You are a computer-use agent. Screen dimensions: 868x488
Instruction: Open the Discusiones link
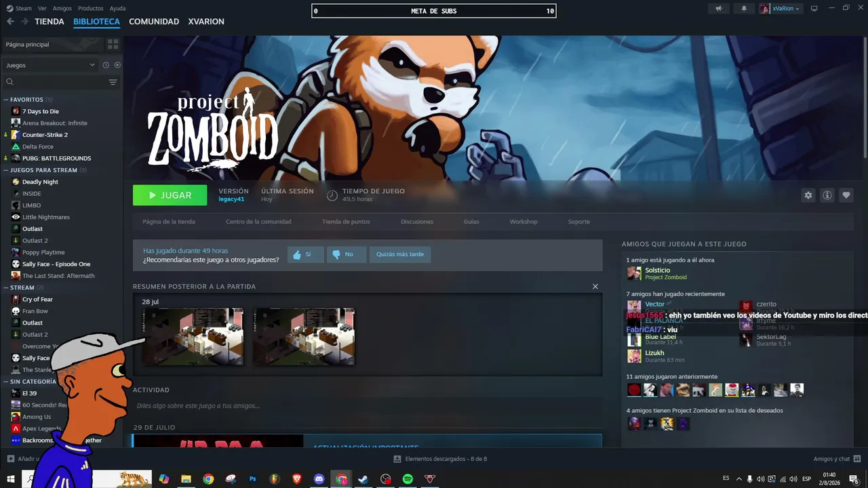click(x=417, y=222)
